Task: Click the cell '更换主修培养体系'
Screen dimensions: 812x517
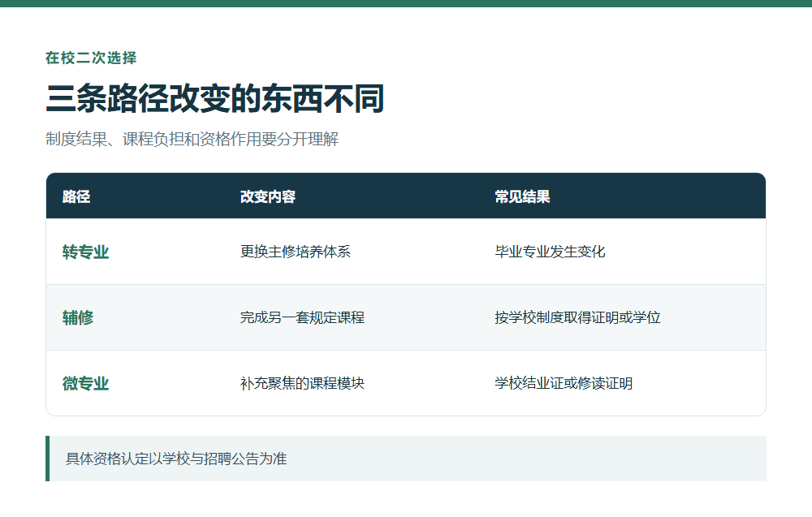Action: (296, 252)
